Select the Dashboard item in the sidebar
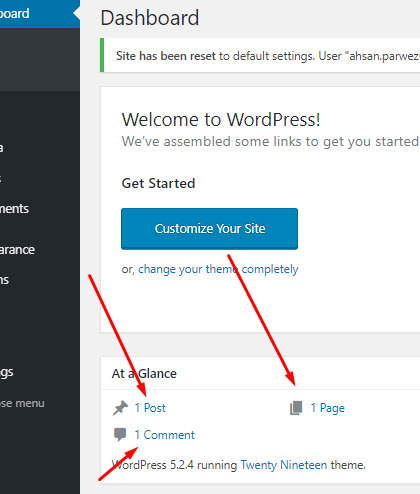Viewport: 420px width, 494px height. pos(40,14)
